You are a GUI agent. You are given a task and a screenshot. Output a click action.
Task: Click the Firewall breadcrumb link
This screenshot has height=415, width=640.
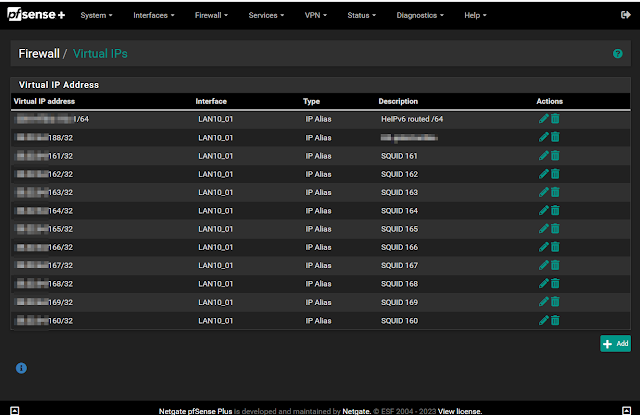[x=39, y=54]
